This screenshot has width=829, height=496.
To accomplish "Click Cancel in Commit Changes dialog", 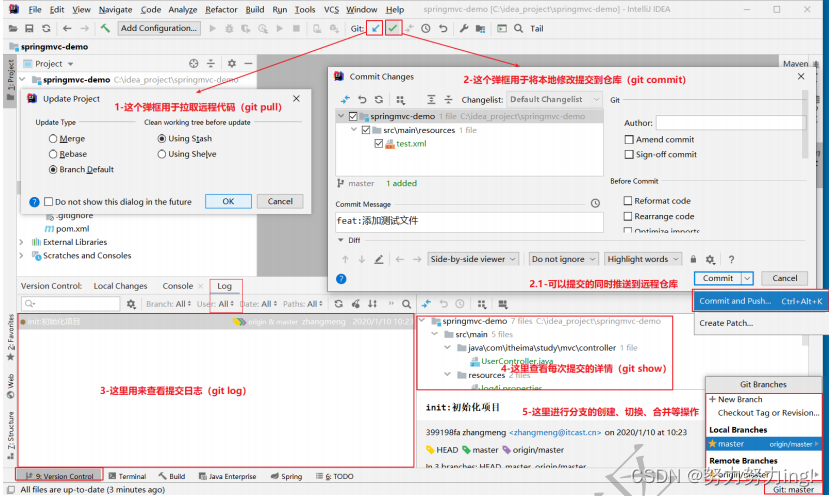I will [785, 278].
